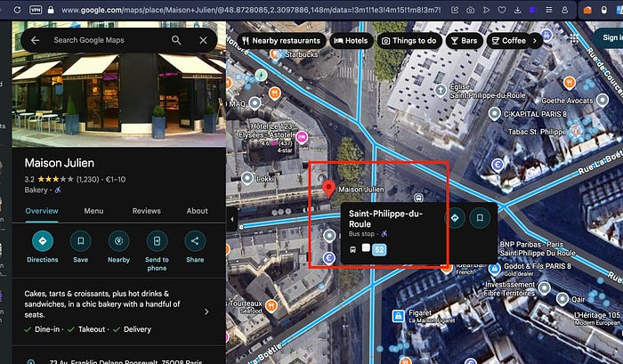Click the electric charging station marker
Screen dimensions: 623x364
pos(261,75)
